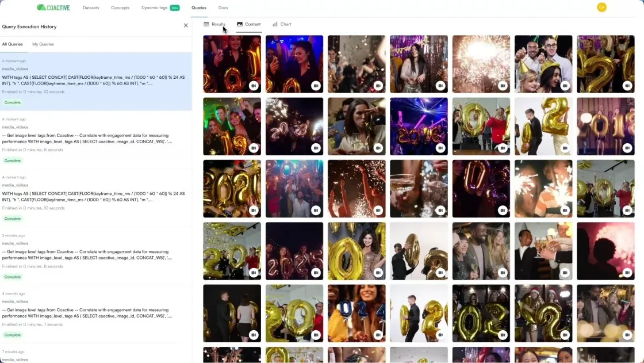Viewport: 644px width, 363px height.
Task: Click the Query Execution History heading
Action: (29, 26)
